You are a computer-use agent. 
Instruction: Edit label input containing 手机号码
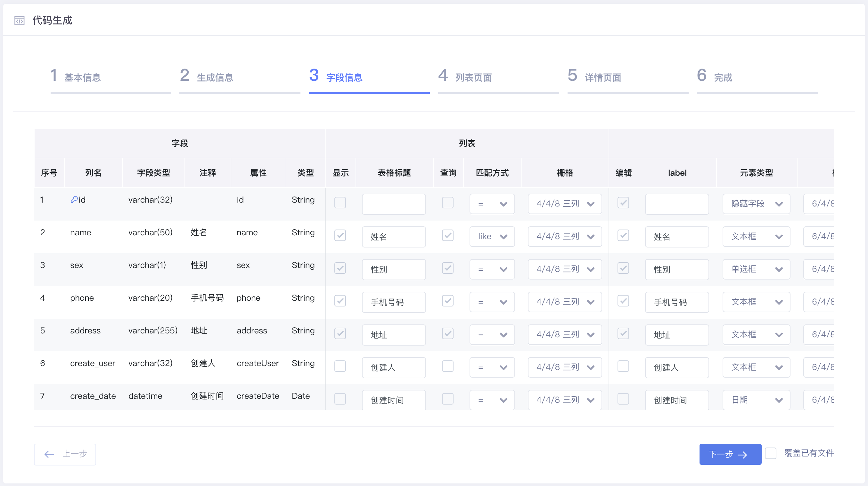(x=676, y=302)
